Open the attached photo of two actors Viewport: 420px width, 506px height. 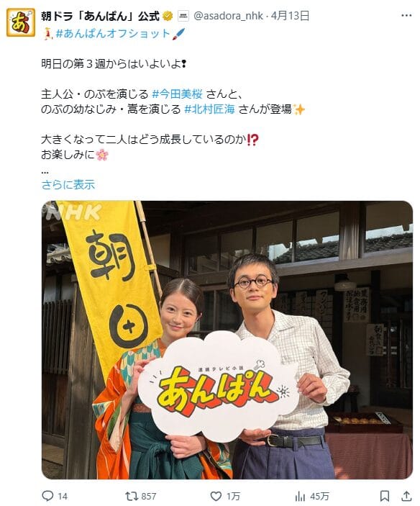coord(227,340)
